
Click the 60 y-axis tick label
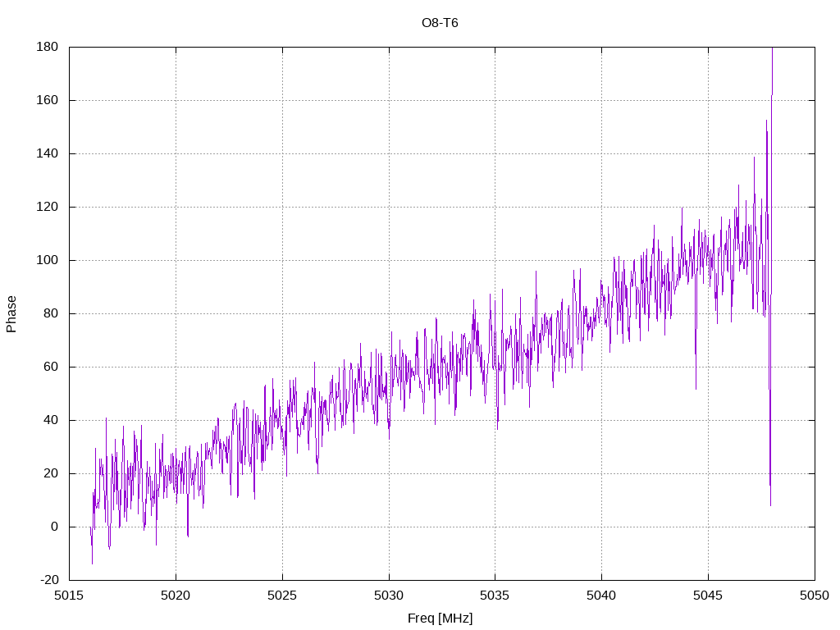click(51, 367)
